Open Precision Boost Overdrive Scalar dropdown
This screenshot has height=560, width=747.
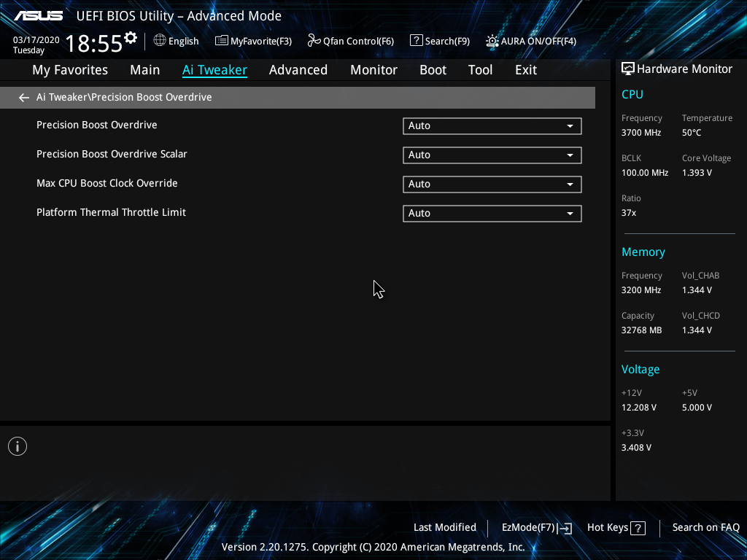[492, 155]
